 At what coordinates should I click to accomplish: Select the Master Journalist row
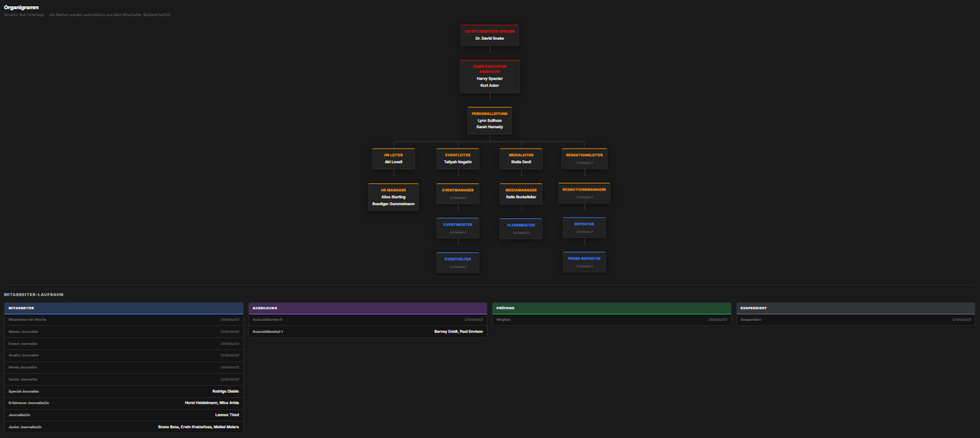[x=124, y=332]
